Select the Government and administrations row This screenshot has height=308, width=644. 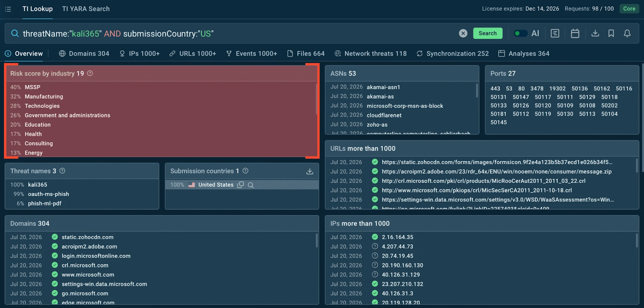pyautogui.click(x=161, y=115)
